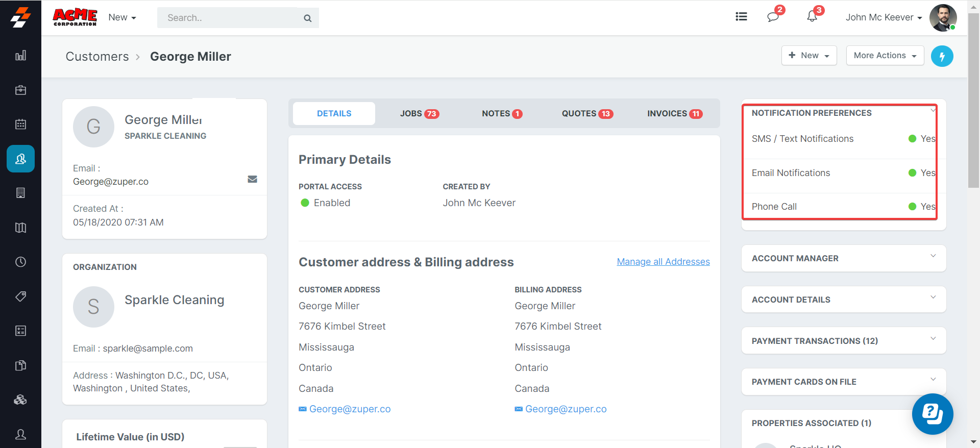This screenshot has height=448, width=980.
Task: Toggle the Phone Call notification status
Action: point(921,207)
